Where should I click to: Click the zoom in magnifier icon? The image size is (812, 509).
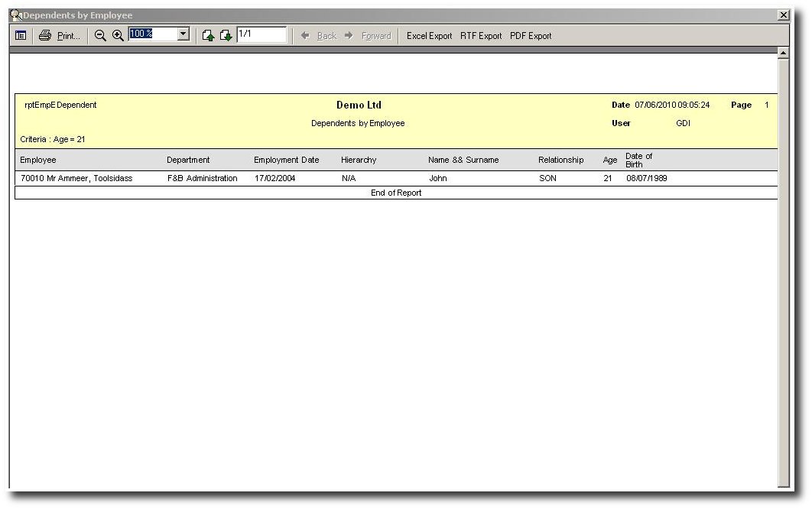pos(118,36)
